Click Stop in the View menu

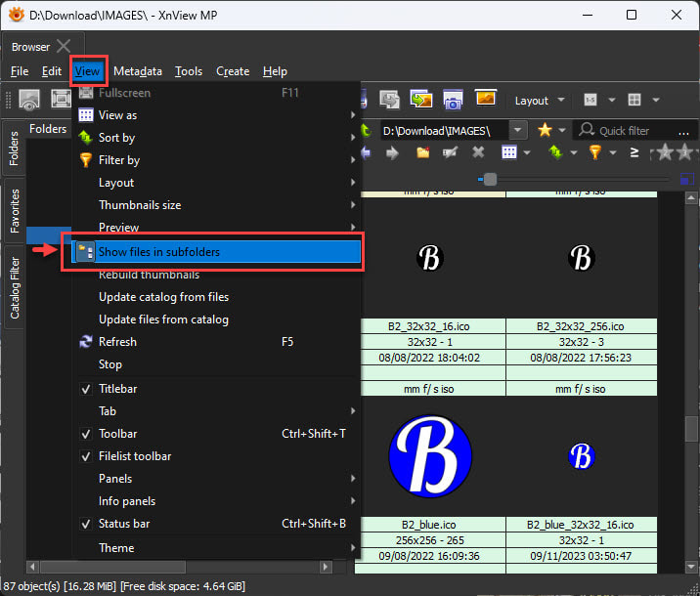216,364
